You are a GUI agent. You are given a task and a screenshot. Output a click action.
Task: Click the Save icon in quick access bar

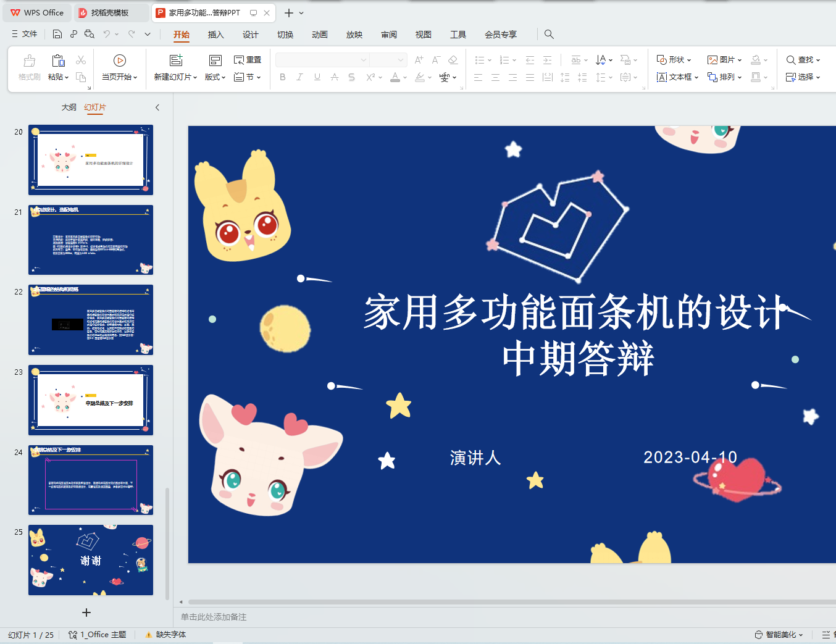tap(57, 34)
